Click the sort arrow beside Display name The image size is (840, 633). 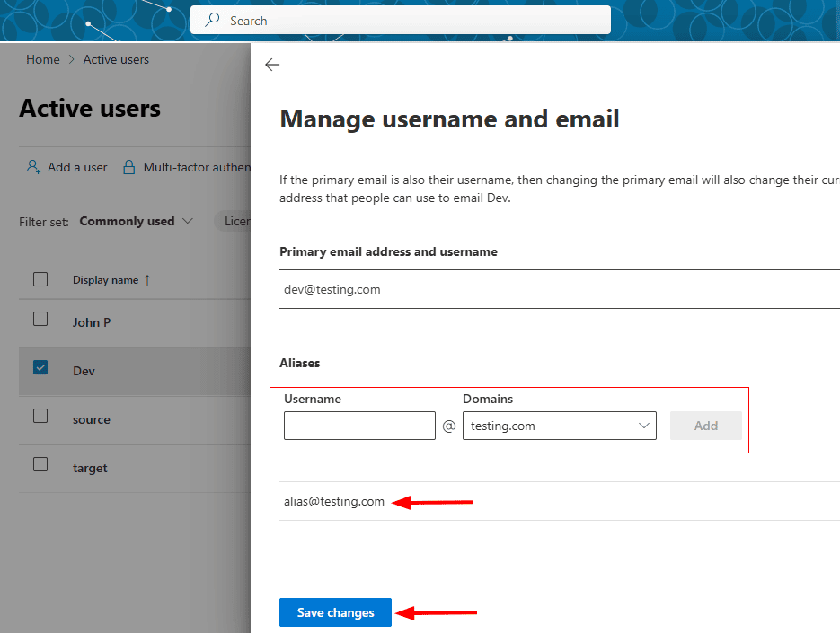click(148, 280)
